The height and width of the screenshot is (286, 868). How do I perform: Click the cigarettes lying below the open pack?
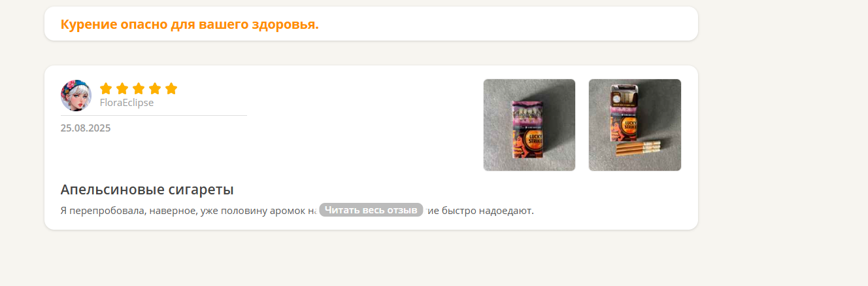tap(639, 149)
